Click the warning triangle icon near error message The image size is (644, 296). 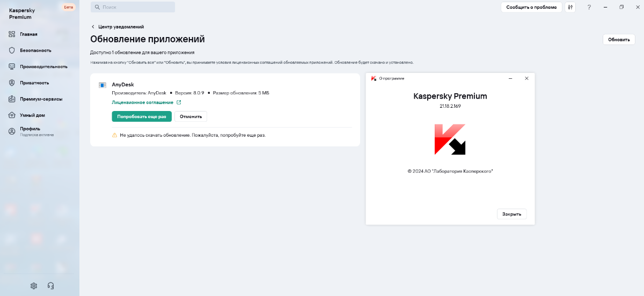[114, 135]
